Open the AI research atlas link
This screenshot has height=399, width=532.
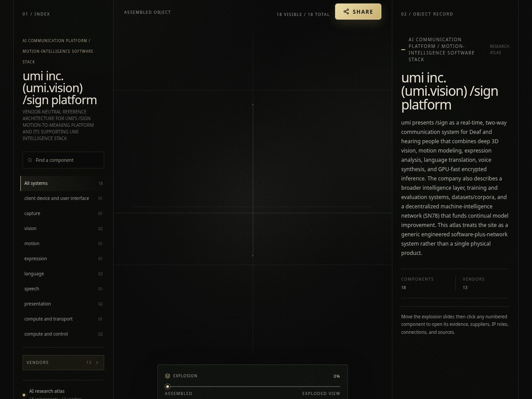coord(47,391)
